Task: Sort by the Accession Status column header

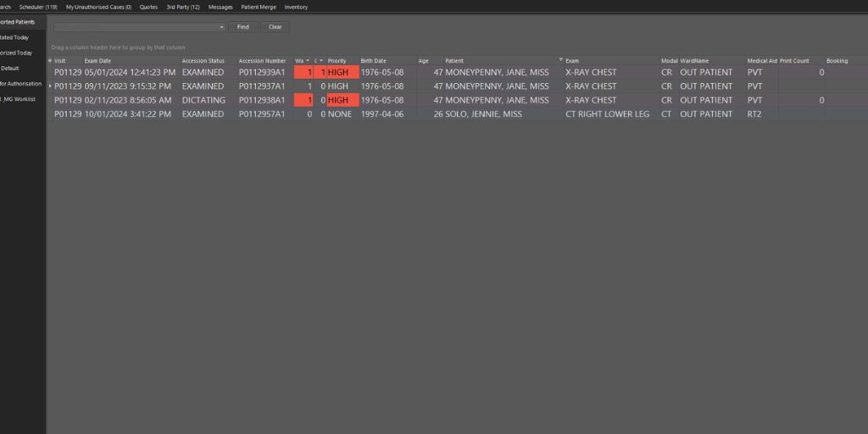Action: 203,61
